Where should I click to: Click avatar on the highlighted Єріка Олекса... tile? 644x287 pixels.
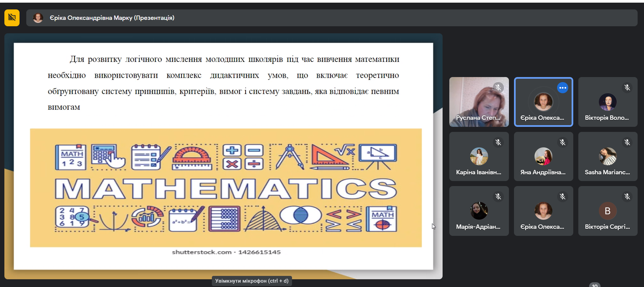[x=543, y=102]
